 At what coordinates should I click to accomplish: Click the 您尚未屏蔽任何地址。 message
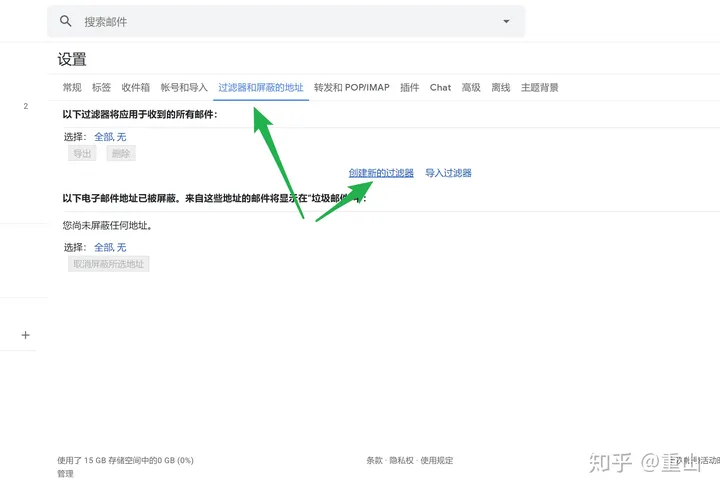click(107, 226)
